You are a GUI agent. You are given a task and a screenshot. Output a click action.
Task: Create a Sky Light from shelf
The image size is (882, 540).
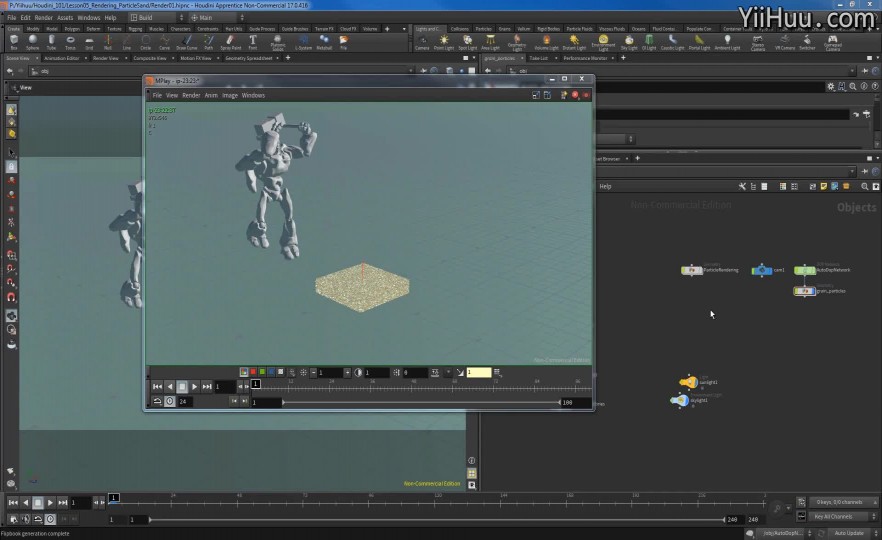629,42
